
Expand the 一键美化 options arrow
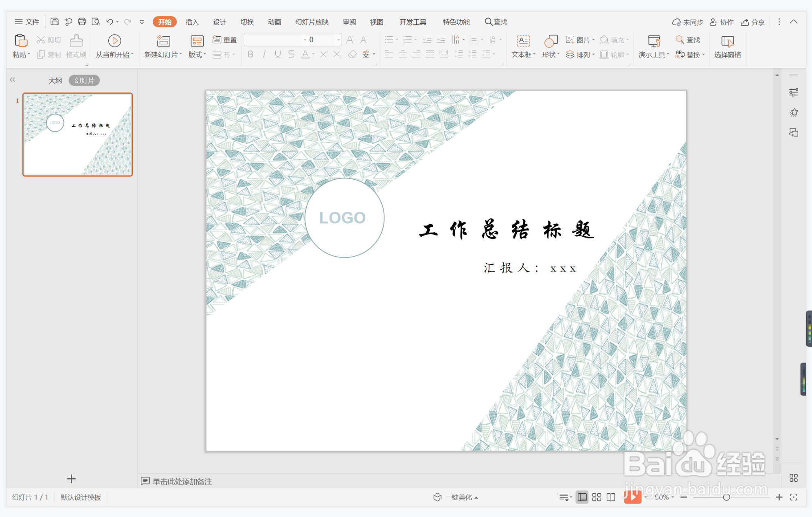[x=476, y=497]
